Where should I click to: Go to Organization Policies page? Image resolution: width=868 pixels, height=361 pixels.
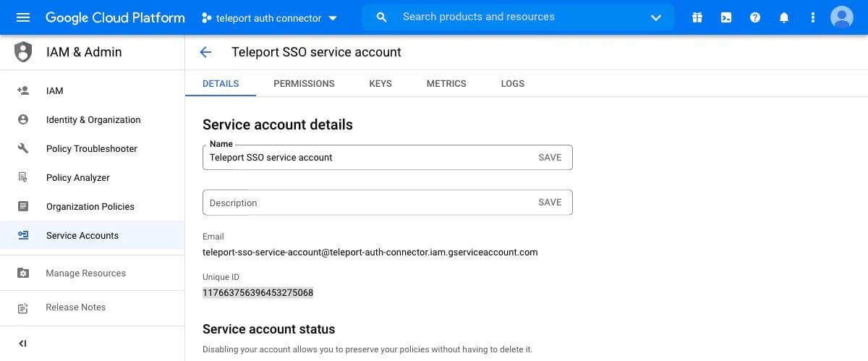90,206
